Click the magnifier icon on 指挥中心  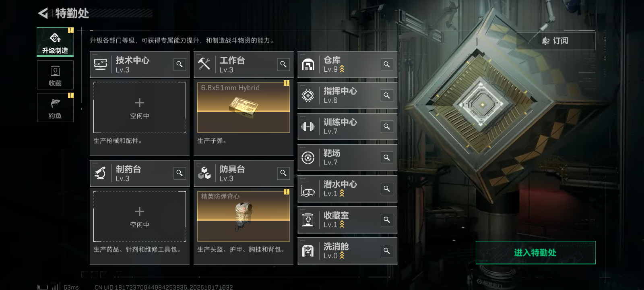pyautogui.click(x=387, y=95)
